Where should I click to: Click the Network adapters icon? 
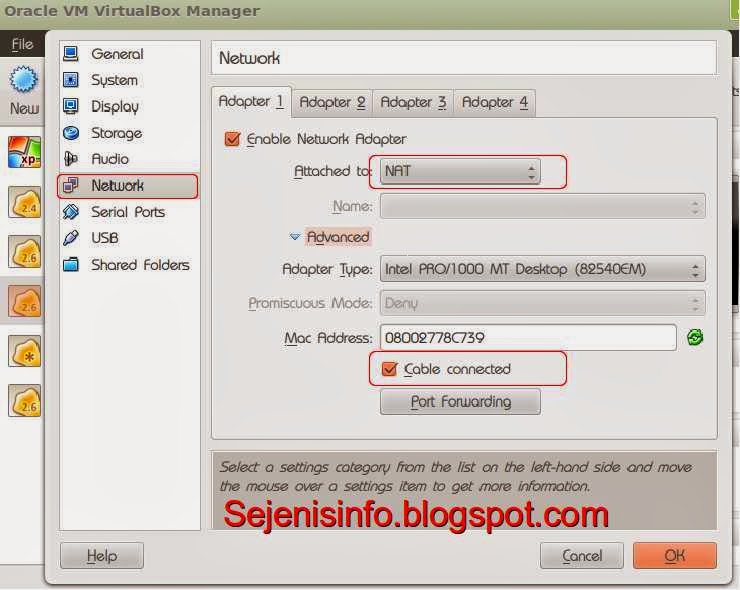(x=71, y=185)
